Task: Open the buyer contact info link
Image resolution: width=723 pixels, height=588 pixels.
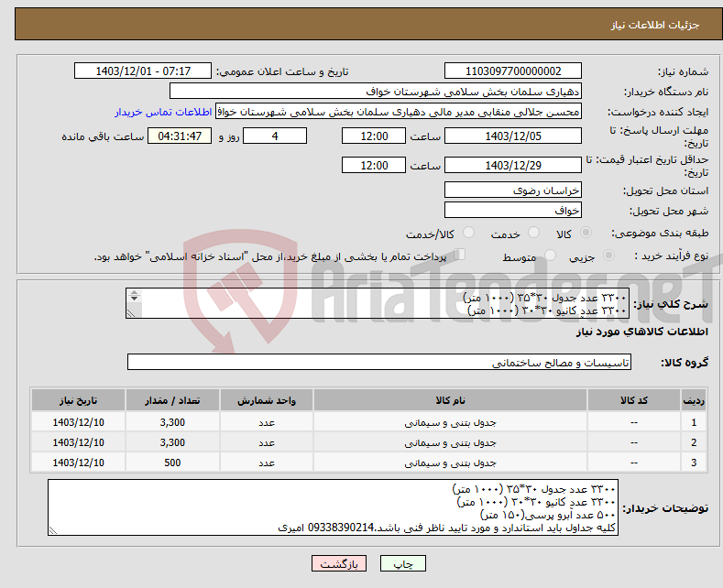Action: (x=163, y=112)
